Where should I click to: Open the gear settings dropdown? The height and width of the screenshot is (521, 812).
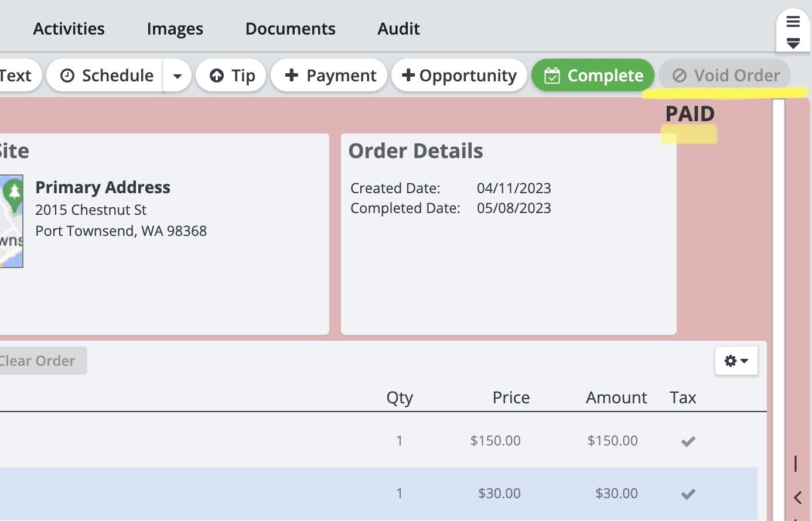[x=736, y=361]
